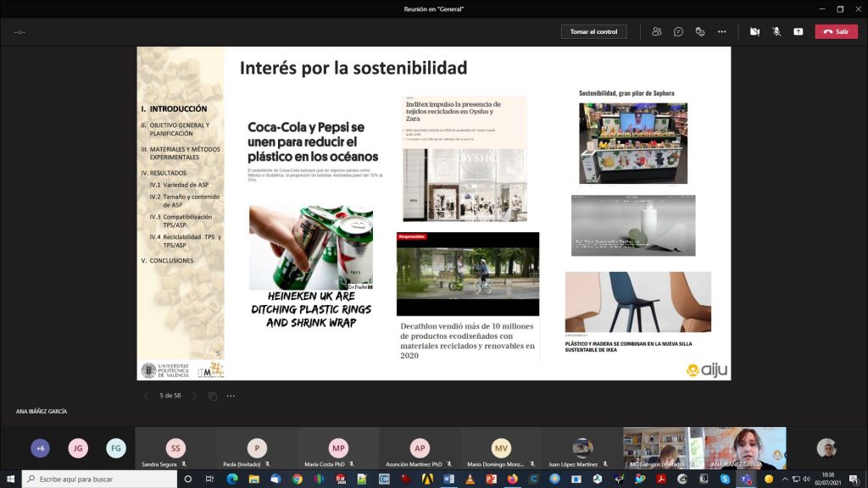The image size is (868, 488).
Task: Click Ana Ibáñez García's video tile
Action: (x=744, y=448)
